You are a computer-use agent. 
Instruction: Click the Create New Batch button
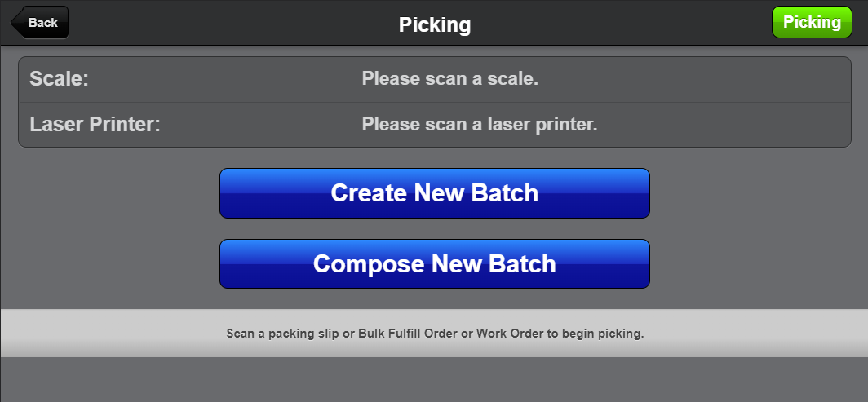pos(434,193)
